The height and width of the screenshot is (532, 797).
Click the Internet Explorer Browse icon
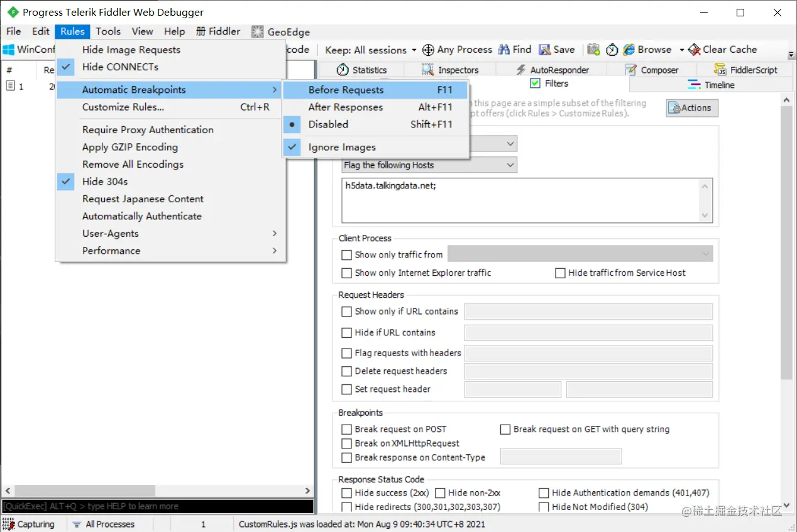(629, 50)
